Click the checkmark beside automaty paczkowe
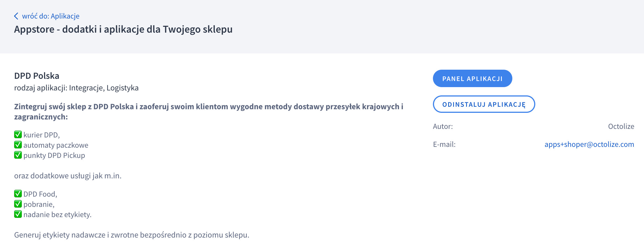Image resolution: width=644 pixels, height=245 pixels. 17,145
